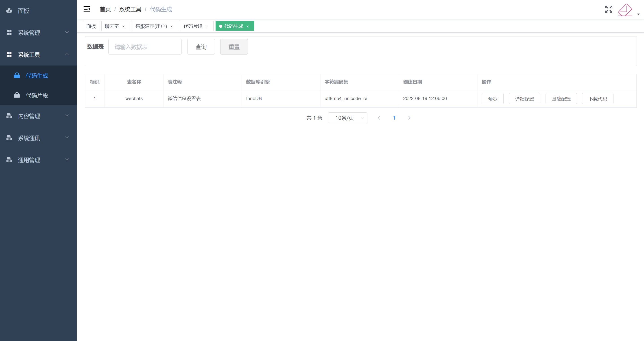Screen dimensions: 644x341
Task: Click the 表注释 column header
Action: [x=203, y=82]
